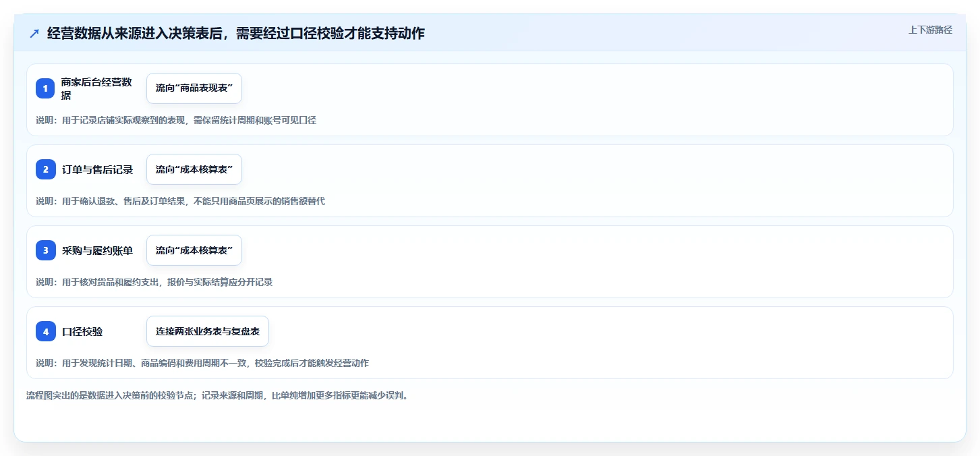Click the description starting 用于记录店铺实际观察到的表现
Viewport: 980px width, 456px height.
[x=176, y=120]
